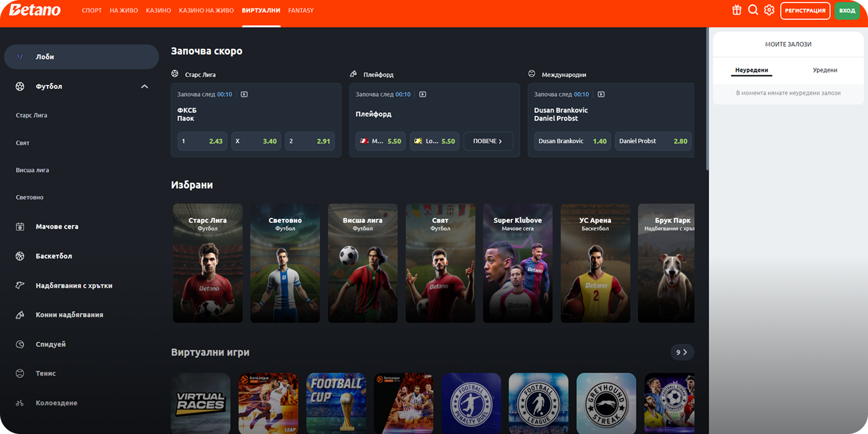Viewport: 868px width, 434px height.
Task: Play the ФКСБ–Паок match video icon
Action: coord(244,94)
